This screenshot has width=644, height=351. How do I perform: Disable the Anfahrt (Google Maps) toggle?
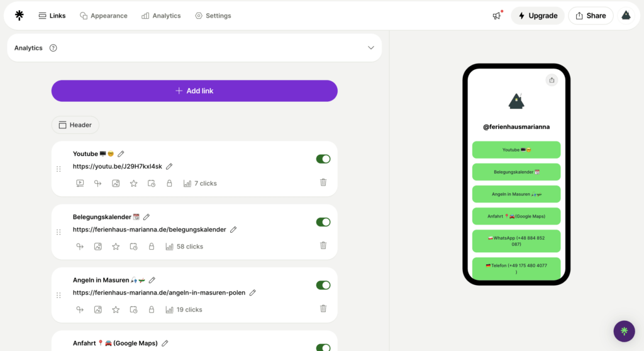[x=323, y=348]
